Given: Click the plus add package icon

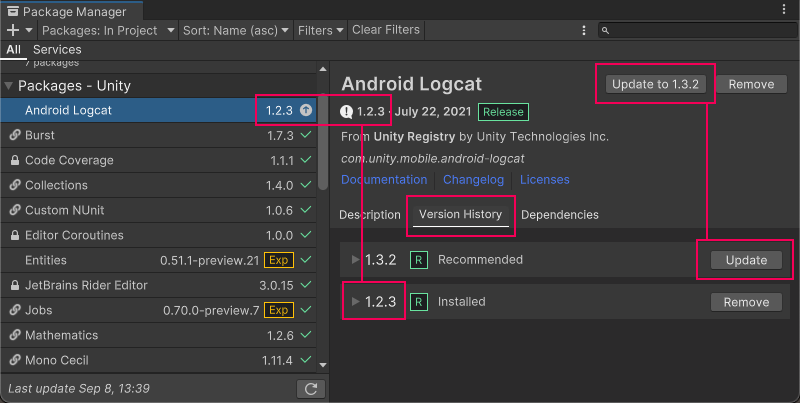Looking at the screenshot, I should (x=13, y=30).
